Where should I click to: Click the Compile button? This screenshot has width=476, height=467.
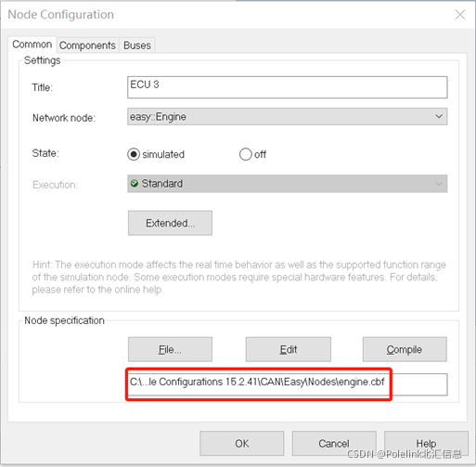click(405, 349)
